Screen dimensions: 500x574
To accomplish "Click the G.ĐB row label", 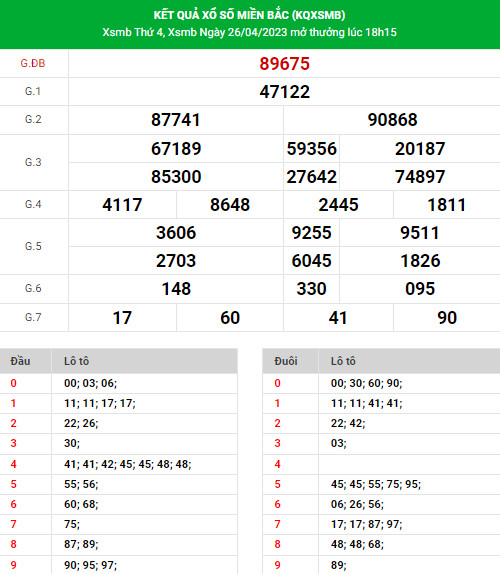I will (33, 64).
